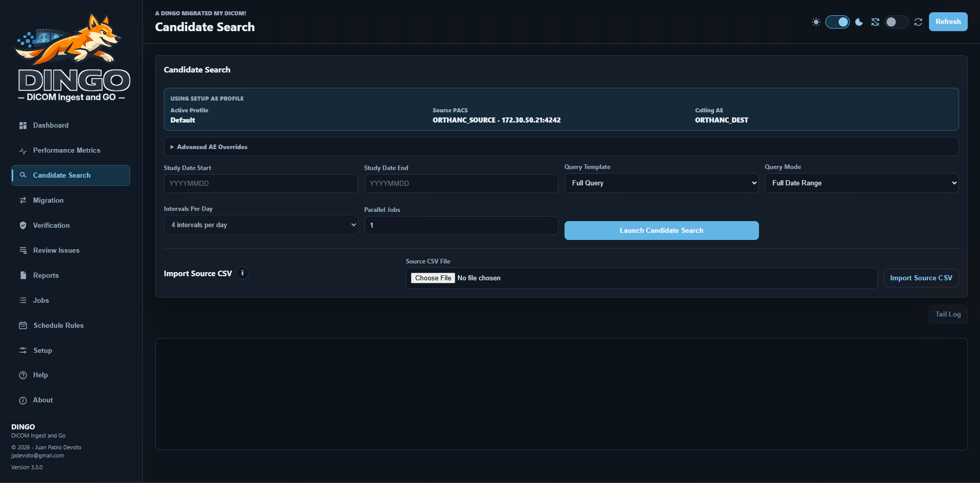Open the Query Template dropdown

pos(661,183)
